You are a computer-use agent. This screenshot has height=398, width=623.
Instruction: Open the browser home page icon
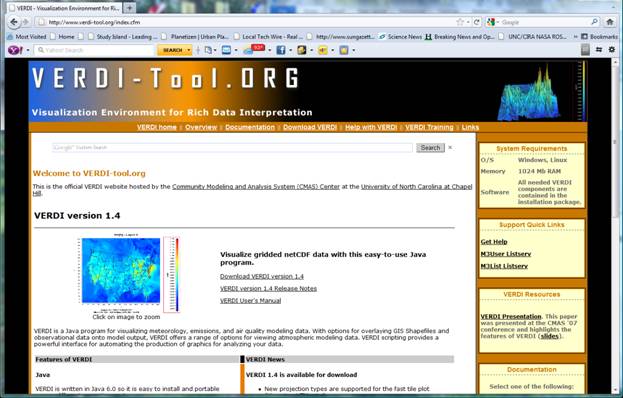(x=610, y=22)
